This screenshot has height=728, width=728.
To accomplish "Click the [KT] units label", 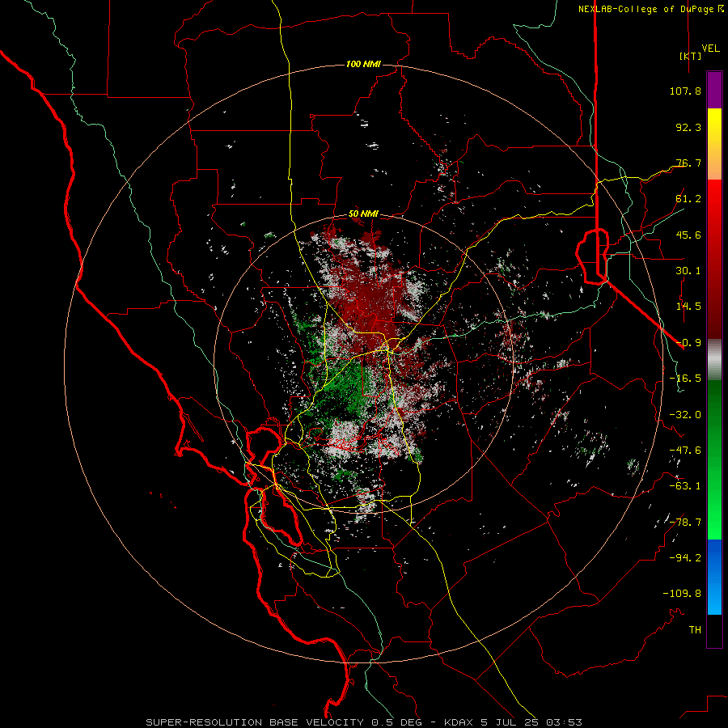I will pyautogui.click(x=690, y=56).
